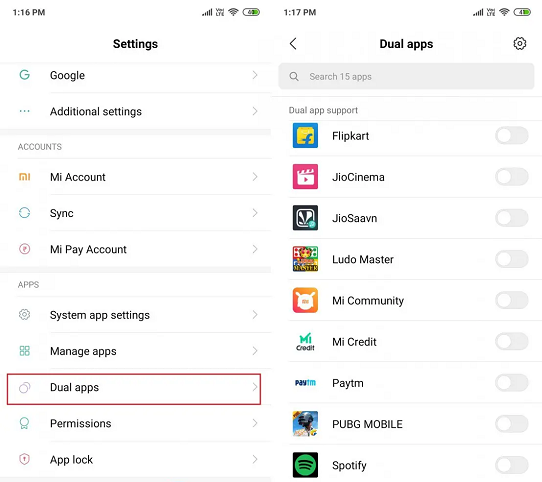Tap the Paytm app icon

point(305,383)
